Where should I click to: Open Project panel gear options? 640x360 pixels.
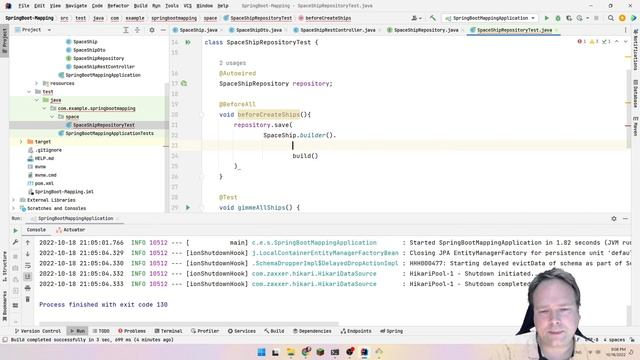pyautogui.click(x=152, y=30)
